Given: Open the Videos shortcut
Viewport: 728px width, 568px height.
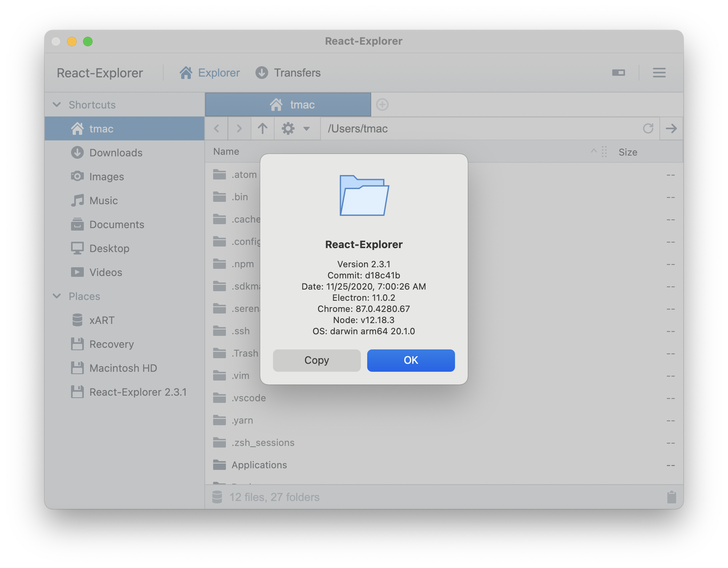Looking at the screenshot, I should [x=125, y=272].
